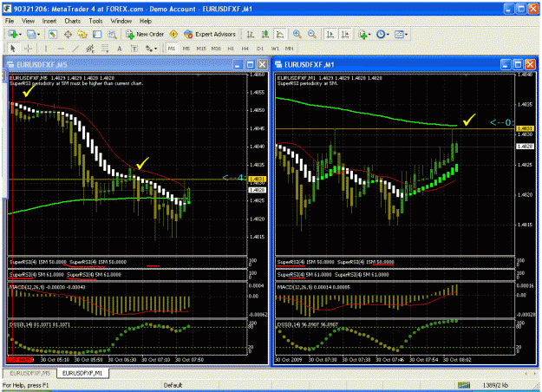Image resolution: width=542 pixels, height=392 pixels.
Task: Select the Equidistant Channel tool
Action: (x=90, y=49)
